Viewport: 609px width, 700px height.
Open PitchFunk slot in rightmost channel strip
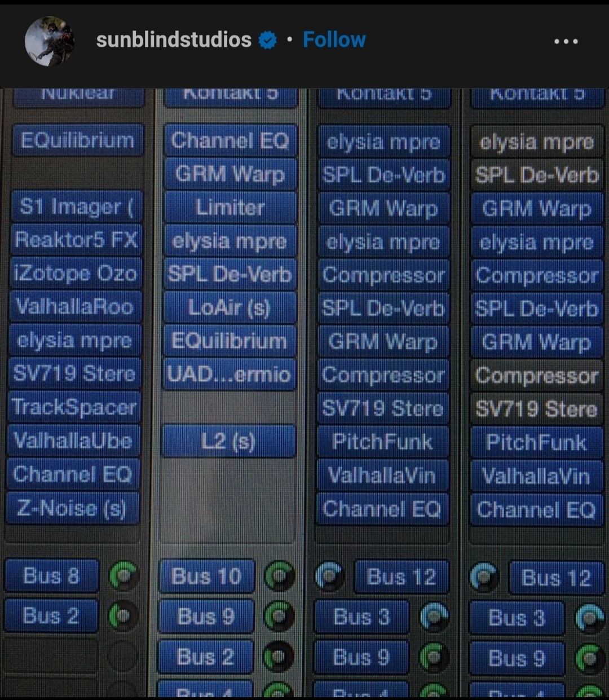(537, 442)
